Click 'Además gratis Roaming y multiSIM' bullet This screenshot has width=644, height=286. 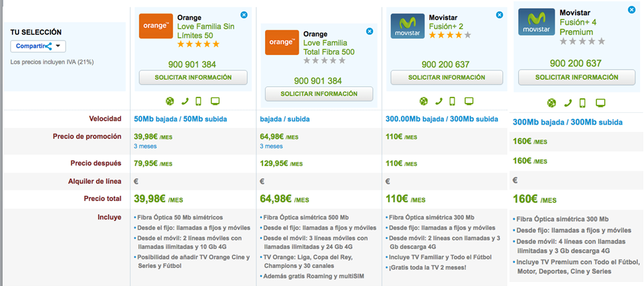pos(312,276)
